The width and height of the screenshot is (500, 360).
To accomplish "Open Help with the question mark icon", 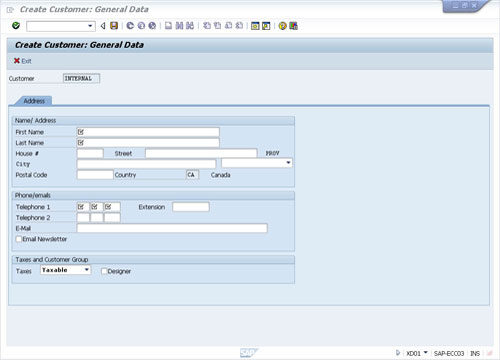I will click(x=282, y=26).
